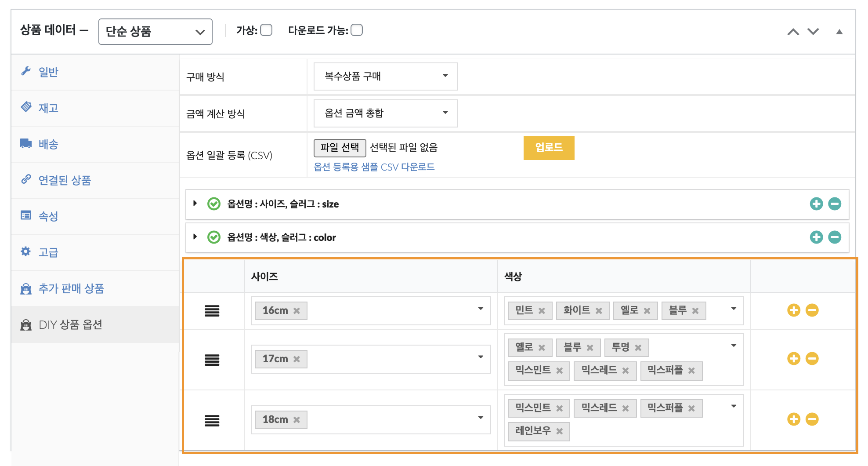Remove the 17cm size tag
The image size is (868, 466).
297,359
